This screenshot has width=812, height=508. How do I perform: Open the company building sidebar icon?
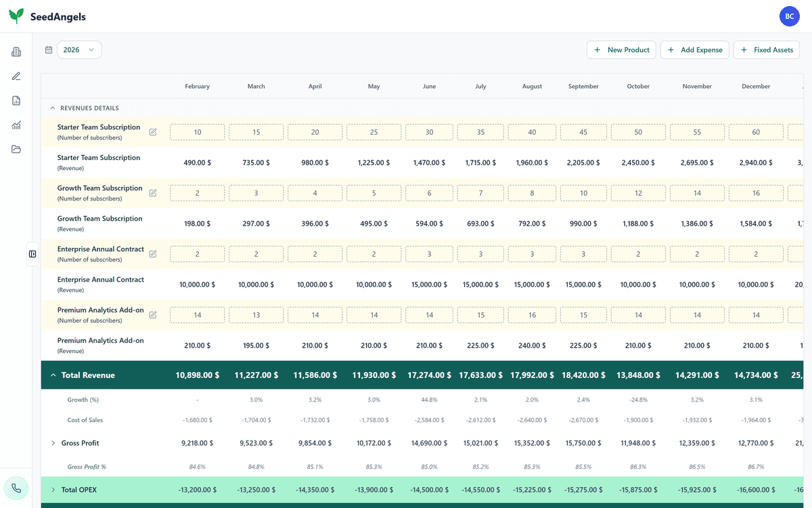[16, 52]
